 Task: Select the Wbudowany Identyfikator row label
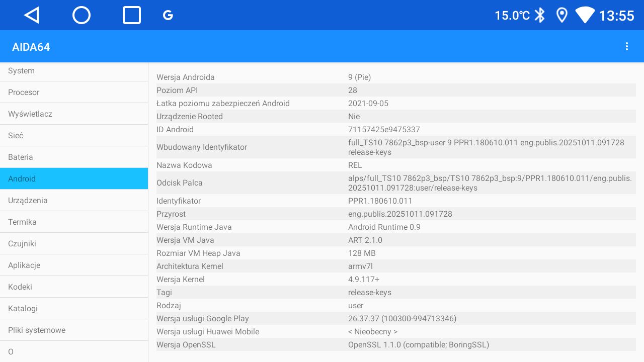click(x=202, y=147)
